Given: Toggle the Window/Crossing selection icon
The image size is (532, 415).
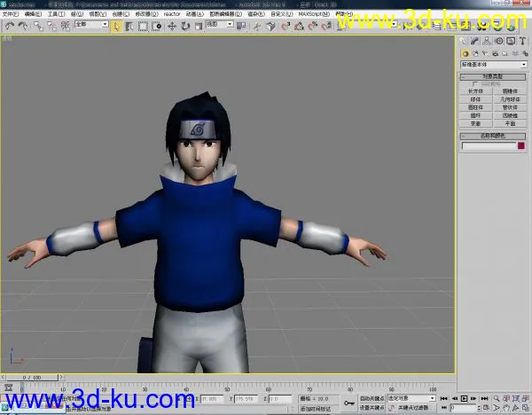Looking at the screenshot, I should click(156, 26).
